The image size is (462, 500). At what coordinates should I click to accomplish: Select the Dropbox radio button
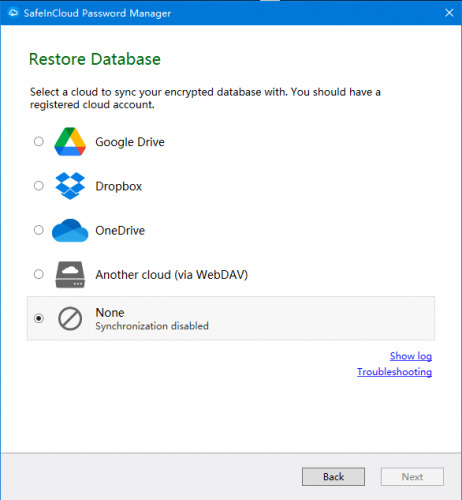coord(39,186)
